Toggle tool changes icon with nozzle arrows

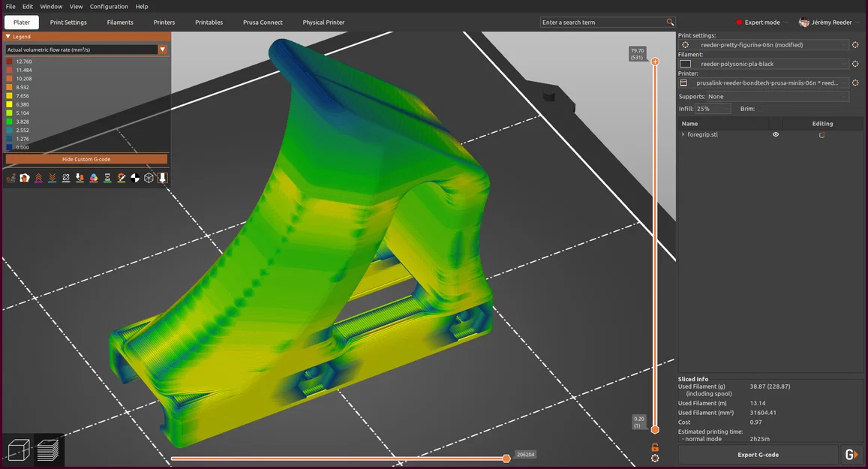[x=80, y=178]
